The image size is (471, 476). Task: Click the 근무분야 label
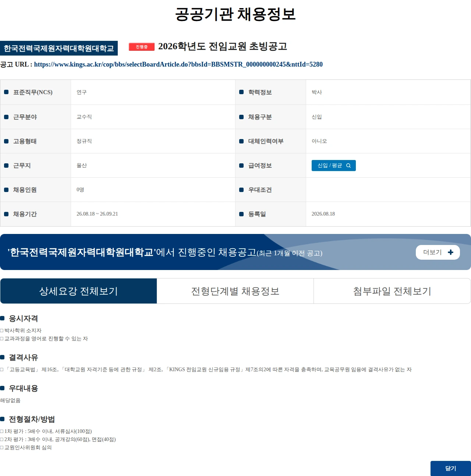(25, 117)
